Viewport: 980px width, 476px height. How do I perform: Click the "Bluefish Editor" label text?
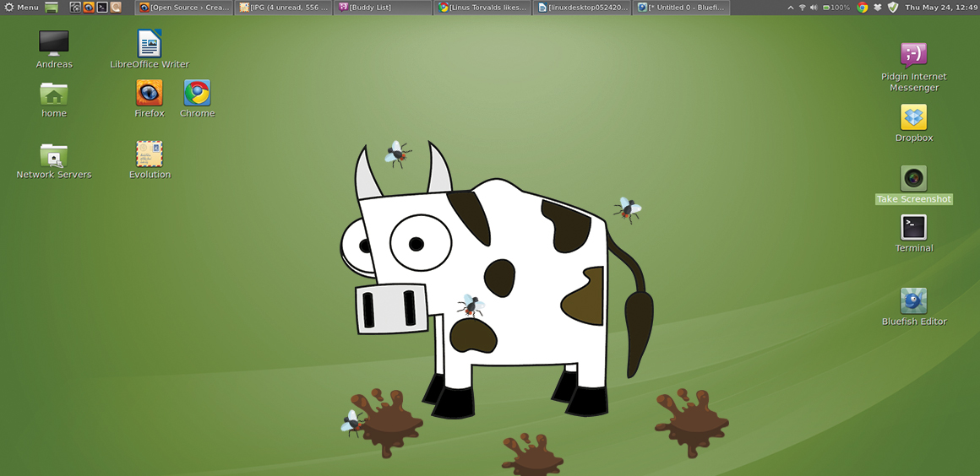[914, 322]
